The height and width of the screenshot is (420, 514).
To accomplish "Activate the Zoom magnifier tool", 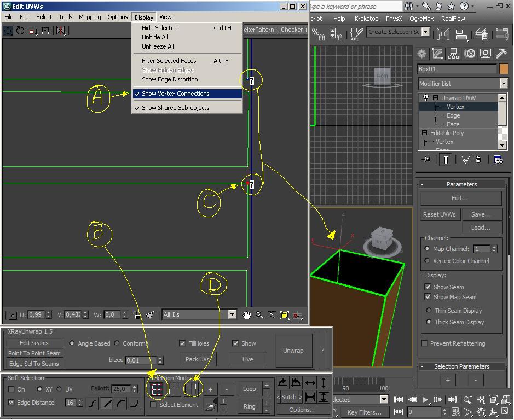I will 259,315.
